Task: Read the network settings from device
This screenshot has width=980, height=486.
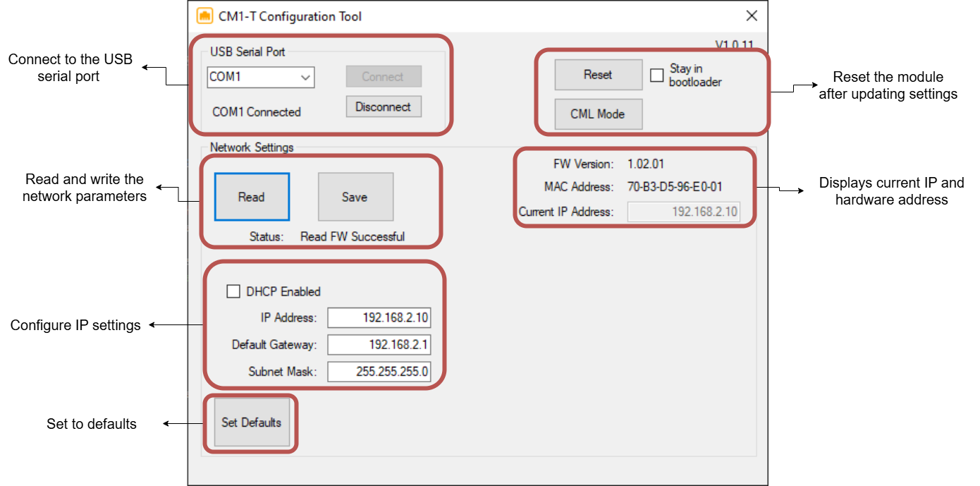Action: click(252, 198)
